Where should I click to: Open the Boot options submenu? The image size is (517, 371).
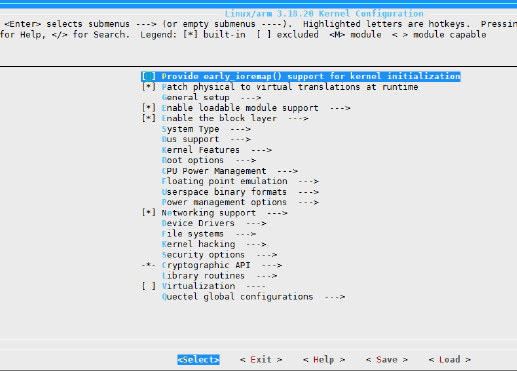click(x=209, y=160)
